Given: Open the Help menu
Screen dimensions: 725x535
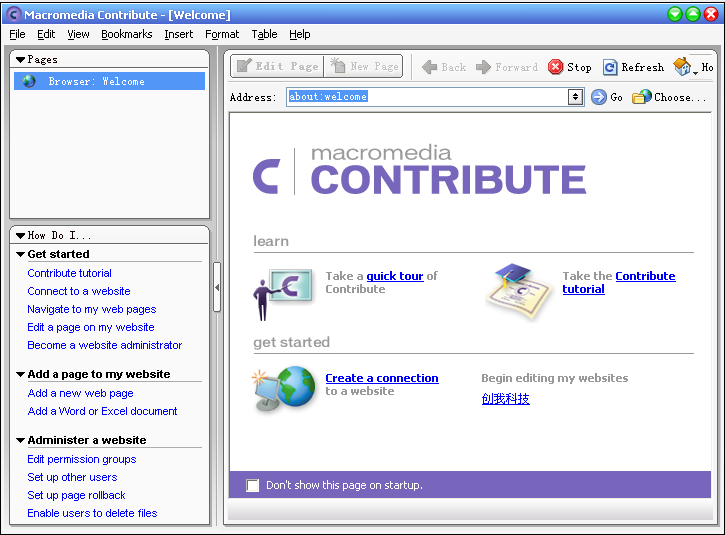Looking at the screenshot, I should pos(300,34).
